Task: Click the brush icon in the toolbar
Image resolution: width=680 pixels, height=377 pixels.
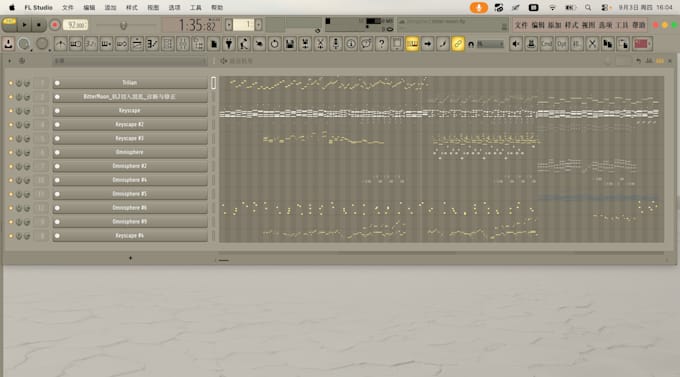Action: point(443,44)
